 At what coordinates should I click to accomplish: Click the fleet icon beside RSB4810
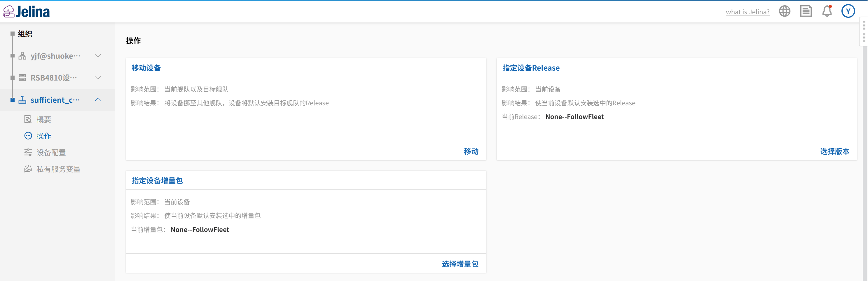click(x=22, y=78)
